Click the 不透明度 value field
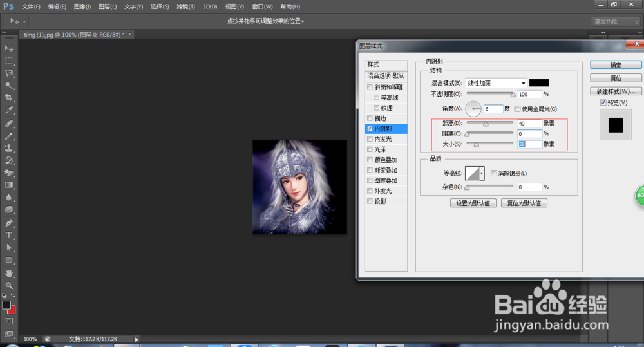The height and width of the screenshot is (347, 644). [530, 94]
